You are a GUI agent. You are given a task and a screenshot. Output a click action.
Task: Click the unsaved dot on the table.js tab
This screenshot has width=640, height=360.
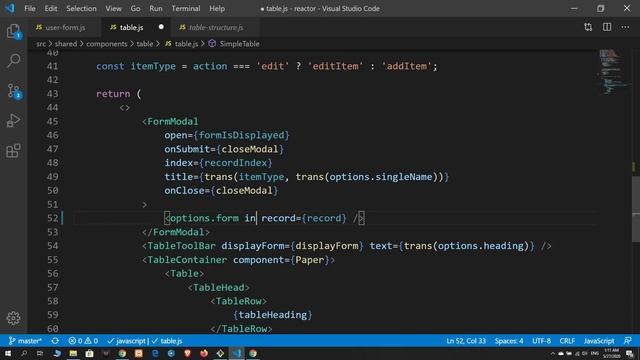pos(161,27)
